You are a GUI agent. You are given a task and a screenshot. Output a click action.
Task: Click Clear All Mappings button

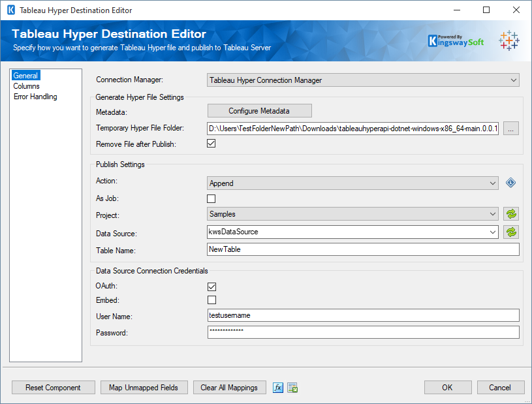[229, 388]
